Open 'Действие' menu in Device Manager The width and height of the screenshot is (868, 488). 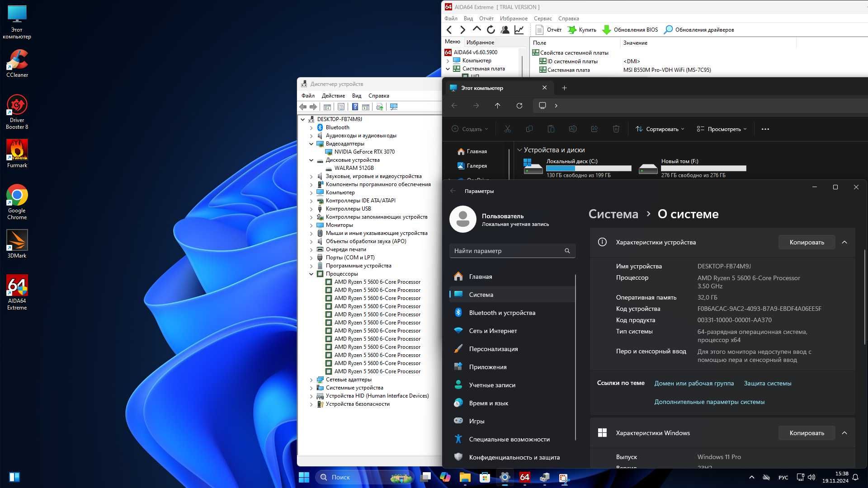tap(333, 96)
